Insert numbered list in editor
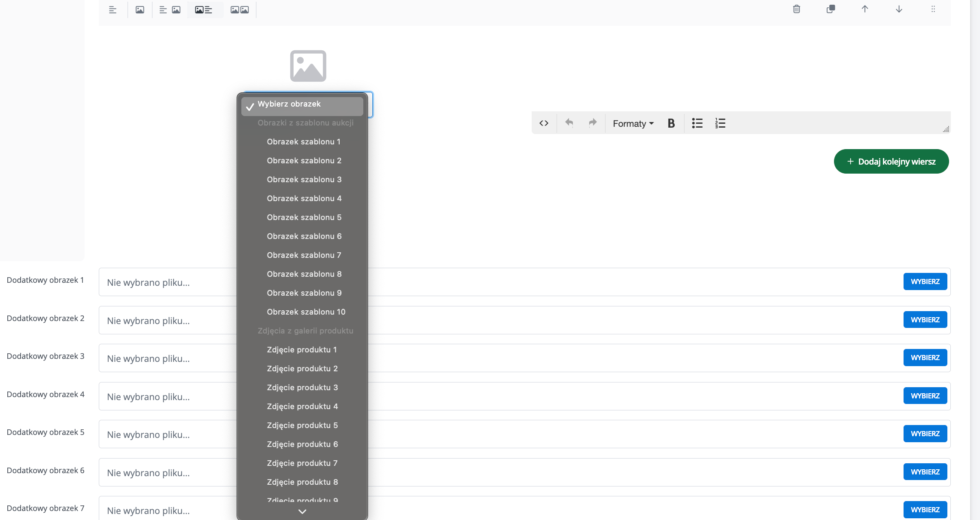The height and width of the screenshot is (520, 980). point(720,123)
